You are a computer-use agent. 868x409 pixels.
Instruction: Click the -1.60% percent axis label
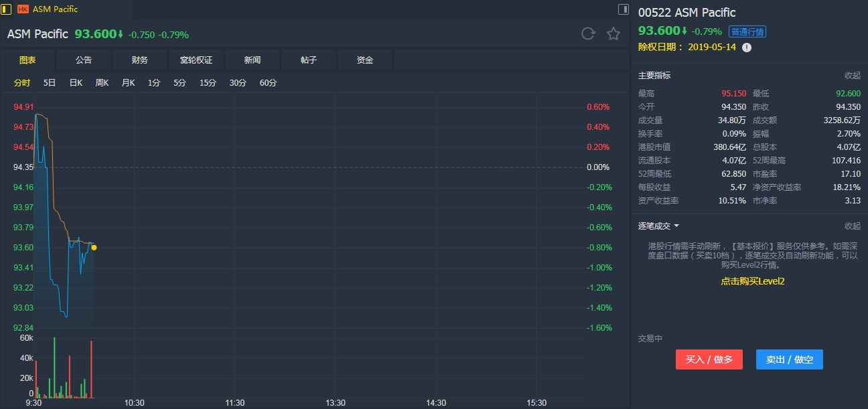point(598,328)
